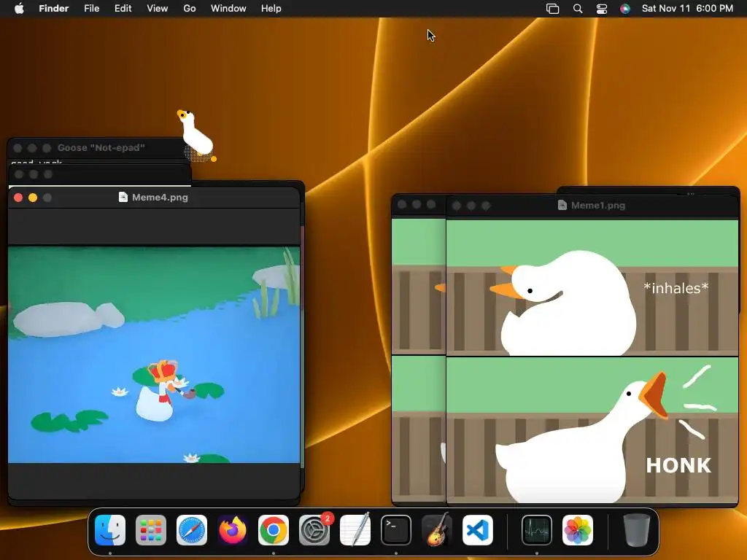Launch Safari from the Dock

[x=192, y=530]
